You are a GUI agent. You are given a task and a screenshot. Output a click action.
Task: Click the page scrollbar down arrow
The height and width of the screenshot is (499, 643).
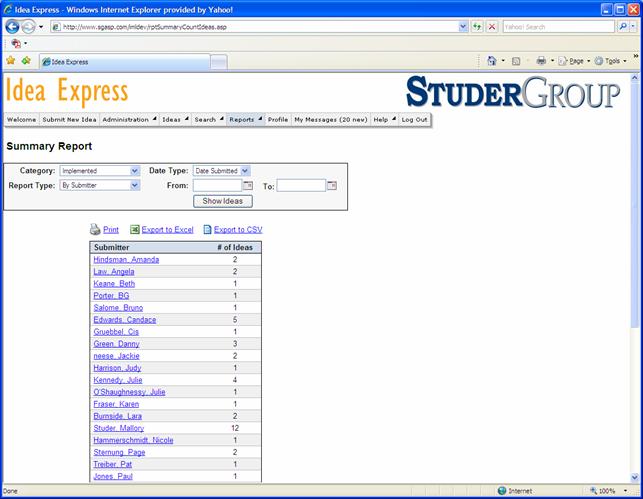(x=635, y=477)
